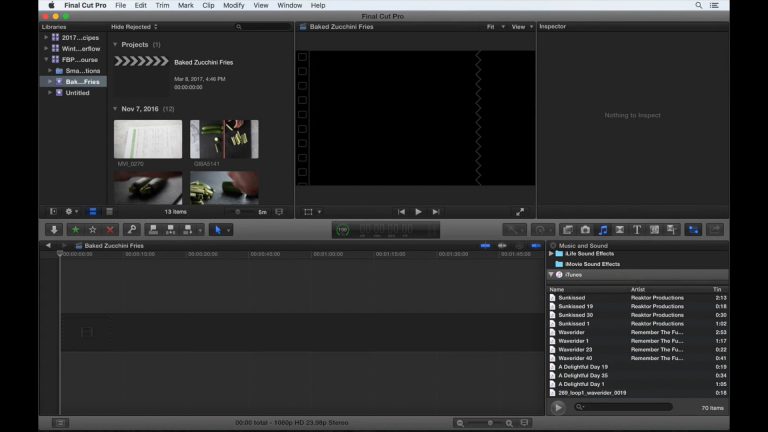Toggle the Timeline Index button

point(60,423)
